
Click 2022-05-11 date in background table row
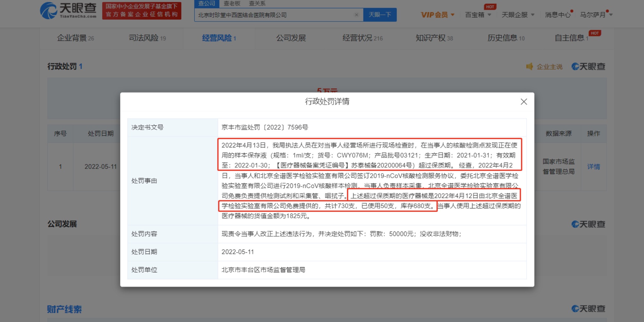[x=100, y=167]
